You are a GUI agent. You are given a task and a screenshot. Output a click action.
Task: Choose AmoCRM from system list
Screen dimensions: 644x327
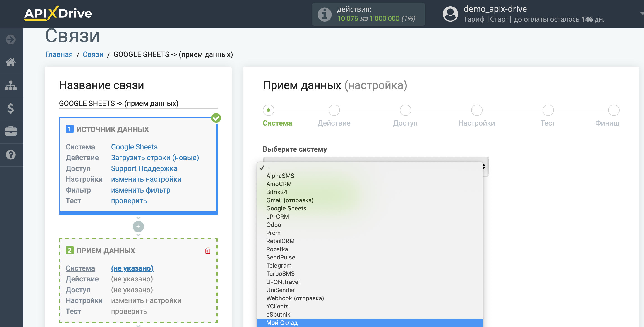pos(370,184)
